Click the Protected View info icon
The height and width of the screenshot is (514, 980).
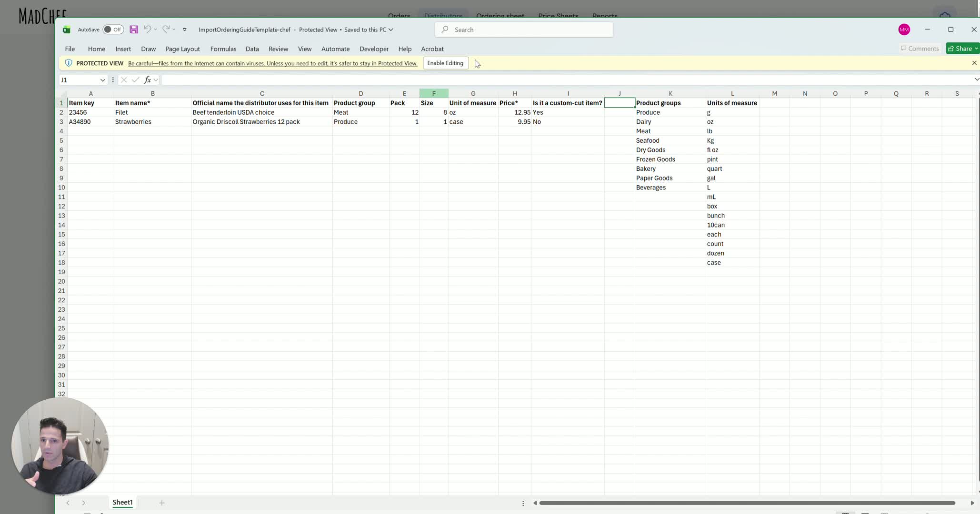pos(69,63)
